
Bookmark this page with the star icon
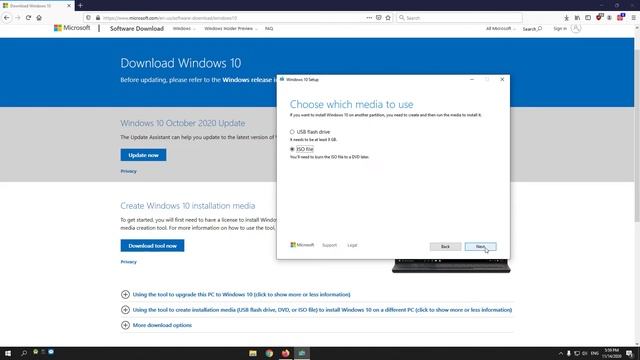click(388, 18)
